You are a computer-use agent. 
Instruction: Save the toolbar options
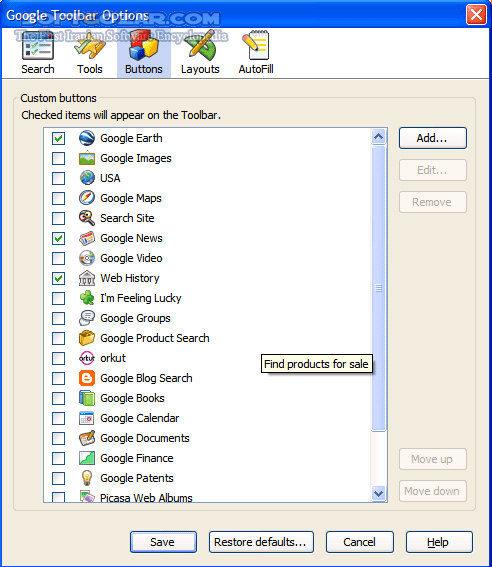point(163,542)
